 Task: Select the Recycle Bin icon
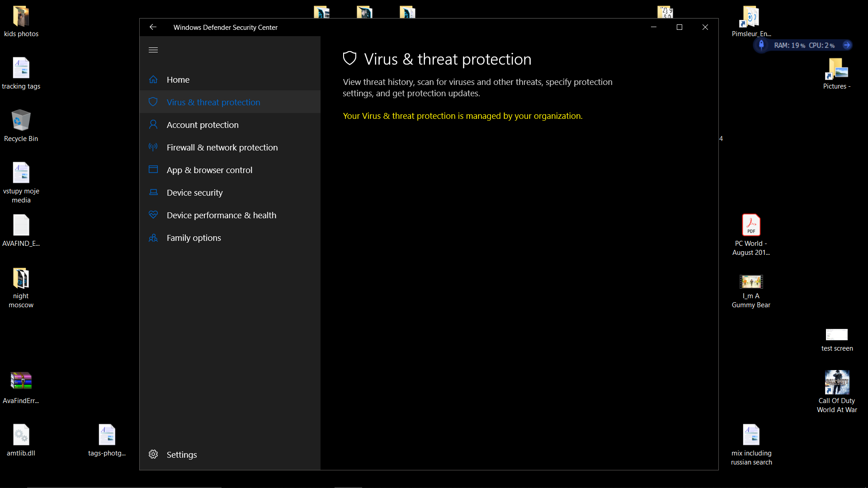[x=21, y=126]
